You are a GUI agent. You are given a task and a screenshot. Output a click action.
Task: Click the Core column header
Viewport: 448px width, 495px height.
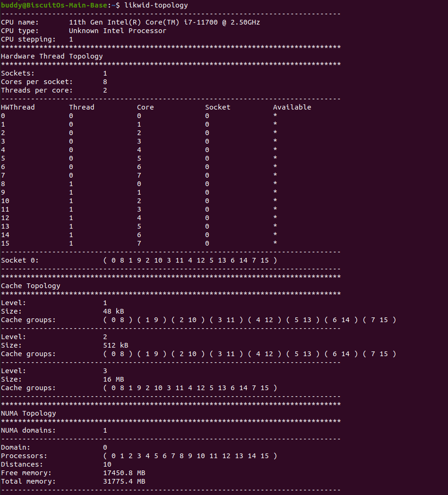point(145,107)
